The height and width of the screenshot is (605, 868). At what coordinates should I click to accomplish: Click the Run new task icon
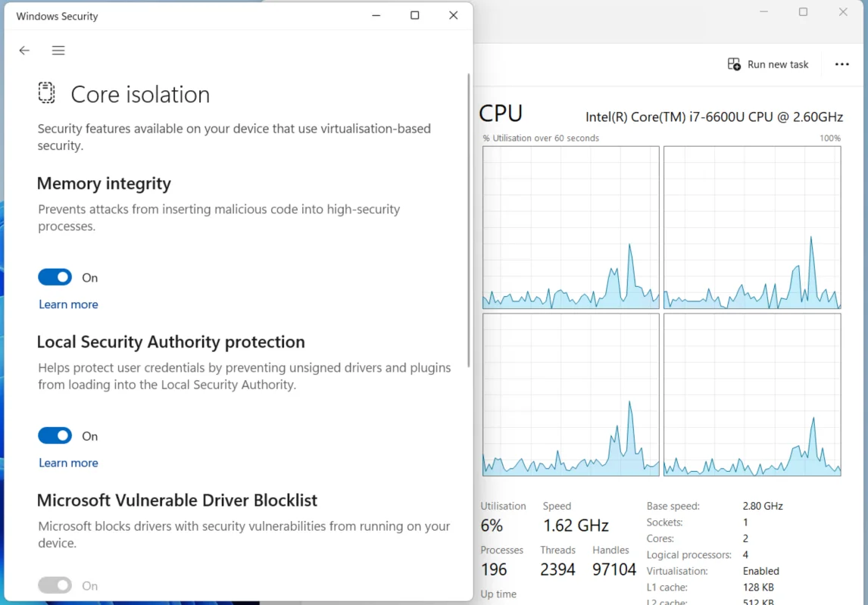point(734,64)
